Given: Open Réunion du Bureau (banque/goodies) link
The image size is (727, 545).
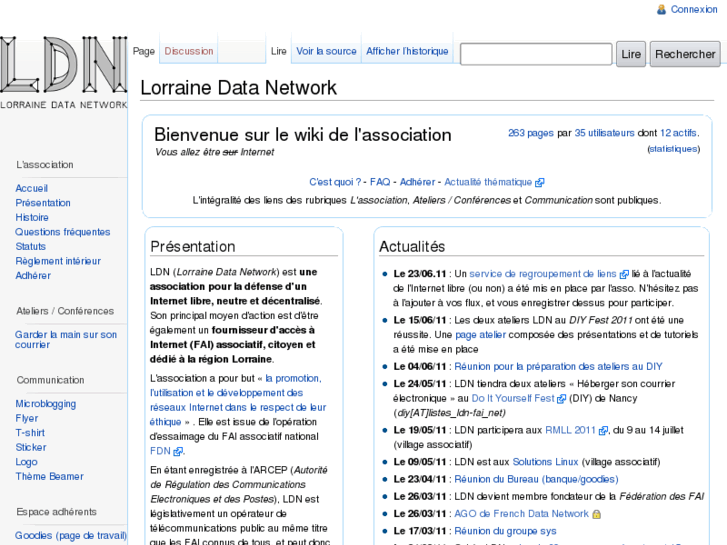Looking at the screenshot, I should pos(536,479).
